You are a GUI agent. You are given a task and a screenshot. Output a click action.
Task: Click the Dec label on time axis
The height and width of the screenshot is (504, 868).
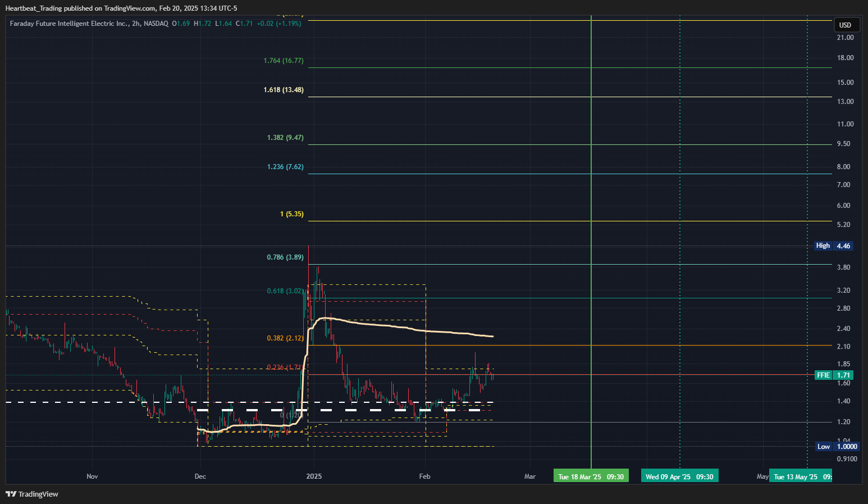200,476
